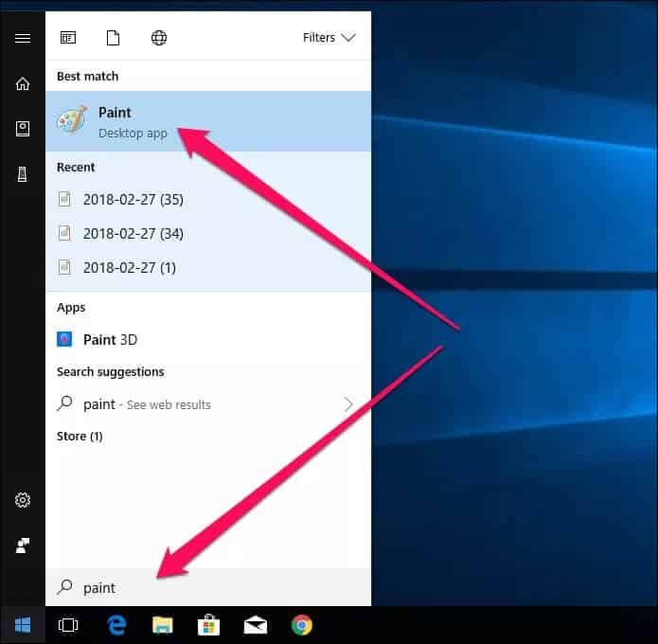
Task: Click the Feedback person icon in sidebar
Action: tap(23, 546)
